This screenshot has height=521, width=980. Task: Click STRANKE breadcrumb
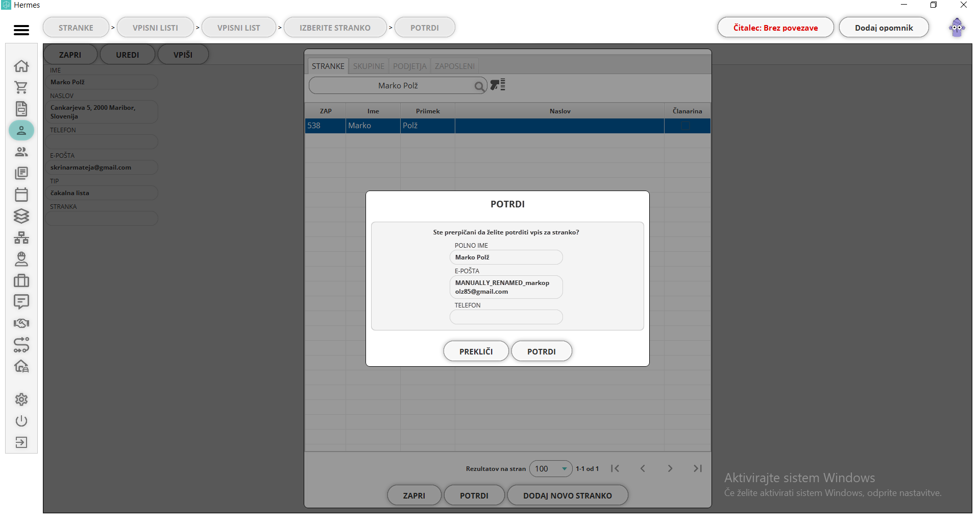coord(76,28)
